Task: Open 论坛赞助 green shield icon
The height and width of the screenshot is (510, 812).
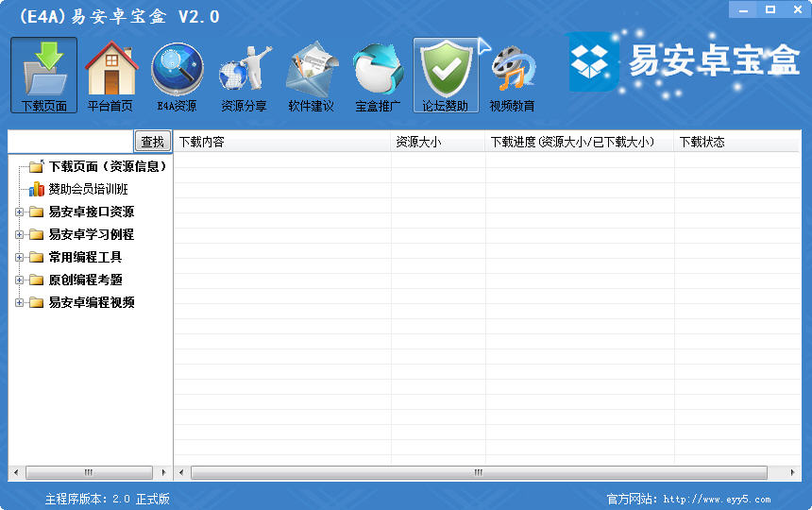Action: pyautogui.click(x=446, y=75)
